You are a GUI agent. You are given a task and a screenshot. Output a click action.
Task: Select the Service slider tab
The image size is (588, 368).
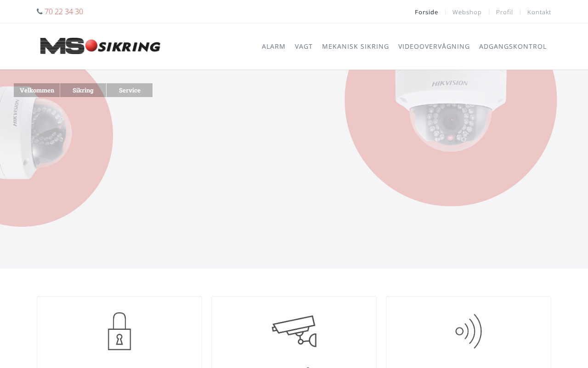130,90
